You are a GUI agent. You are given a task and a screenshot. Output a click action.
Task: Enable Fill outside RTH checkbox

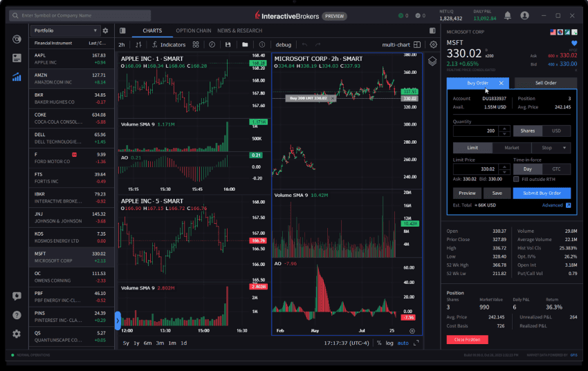516,180
